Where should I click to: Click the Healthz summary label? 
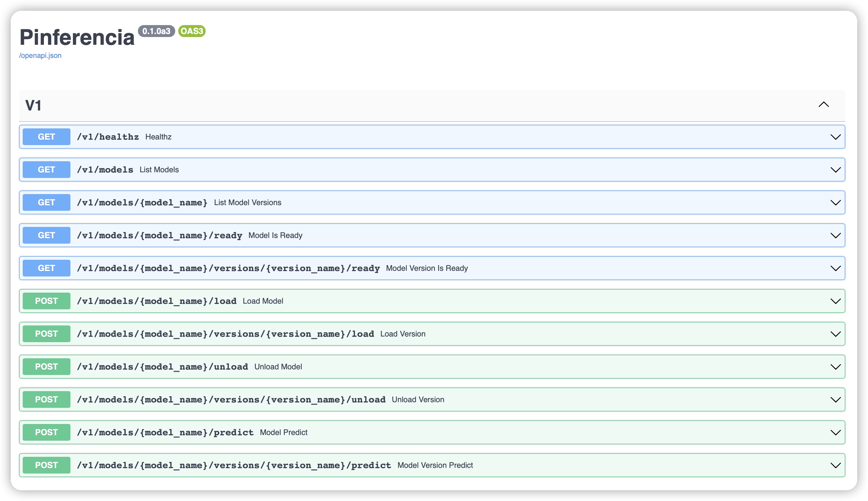tap(158, 137)
